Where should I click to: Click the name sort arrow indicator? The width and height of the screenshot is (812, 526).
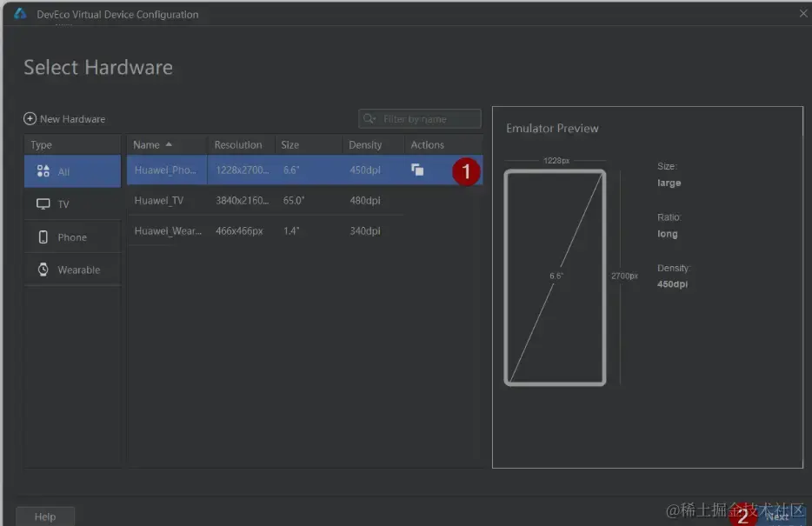pyautogui.click(x=169, y=144)
